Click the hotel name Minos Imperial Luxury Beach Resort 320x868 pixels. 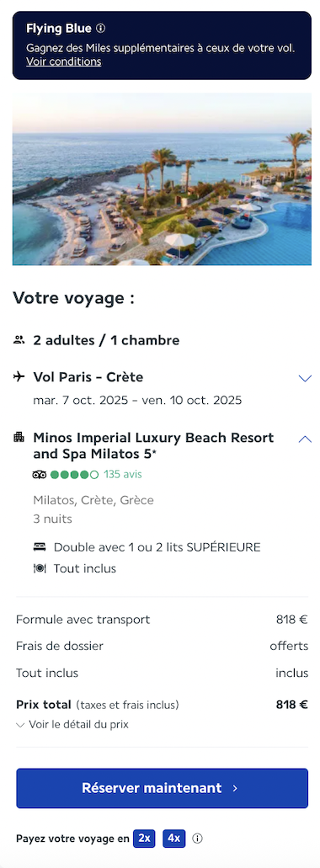[x=153, y=445]
